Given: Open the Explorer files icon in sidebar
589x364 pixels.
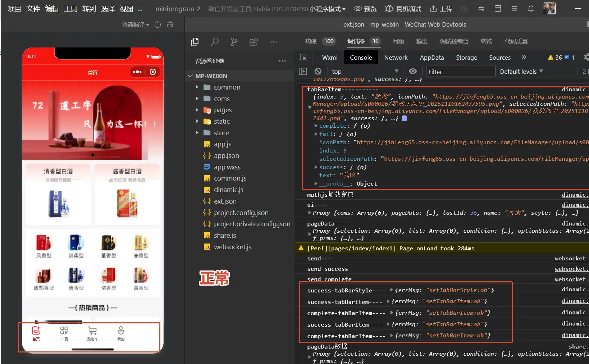Looking at the screenshot, I should pos(195,42).
